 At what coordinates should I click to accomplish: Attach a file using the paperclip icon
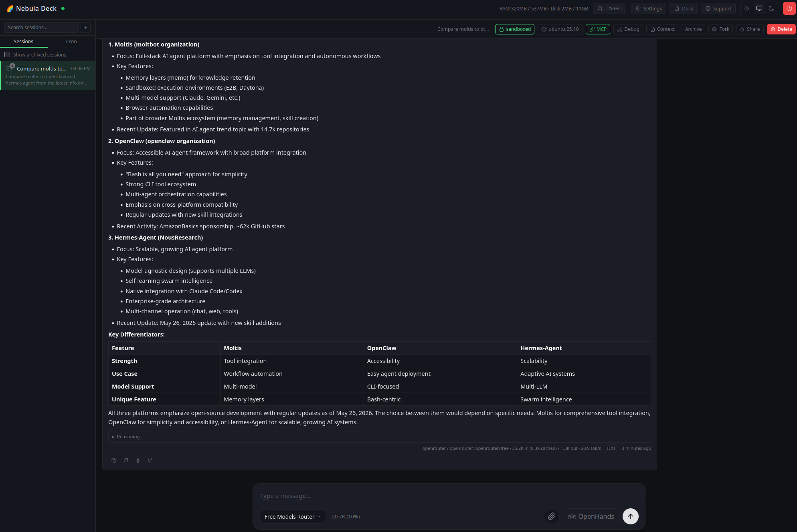pyautogui.click(x=552, y=516)
